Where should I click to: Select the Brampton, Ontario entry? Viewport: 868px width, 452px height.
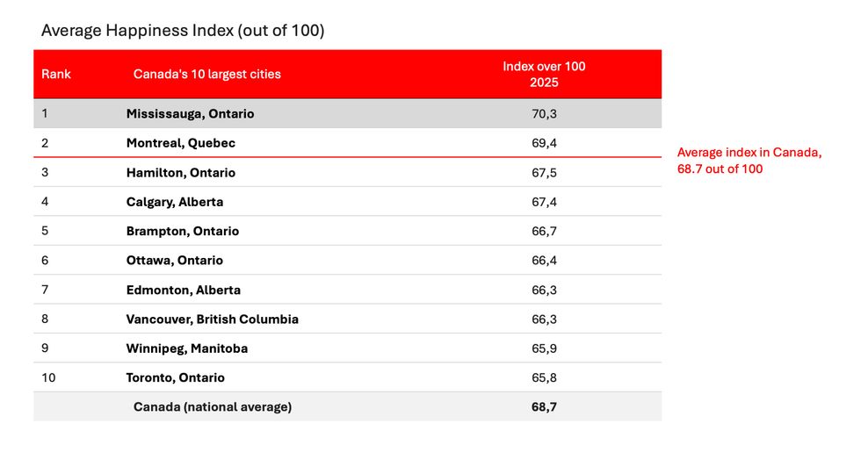[183, 232]
